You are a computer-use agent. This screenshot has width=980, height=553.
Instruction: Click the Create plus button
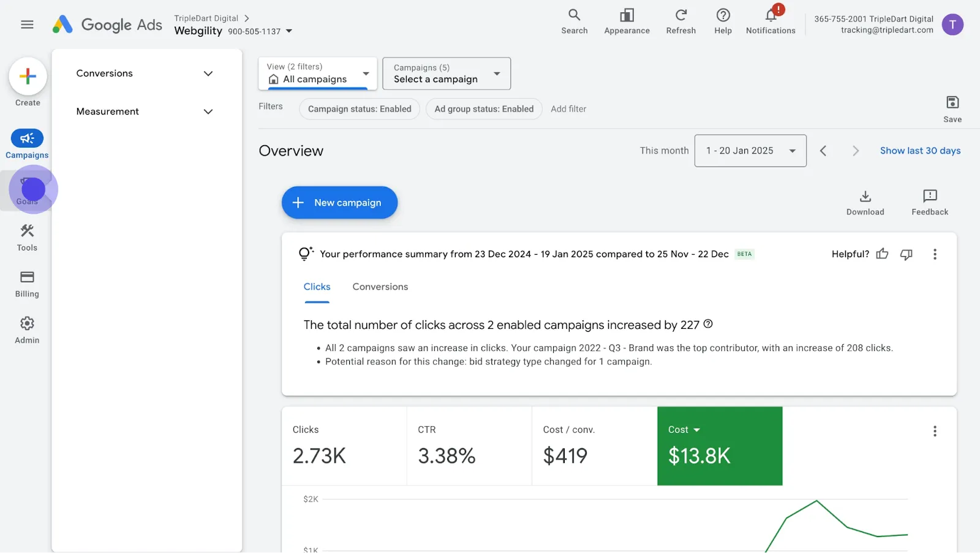click(x=28, y=77)
